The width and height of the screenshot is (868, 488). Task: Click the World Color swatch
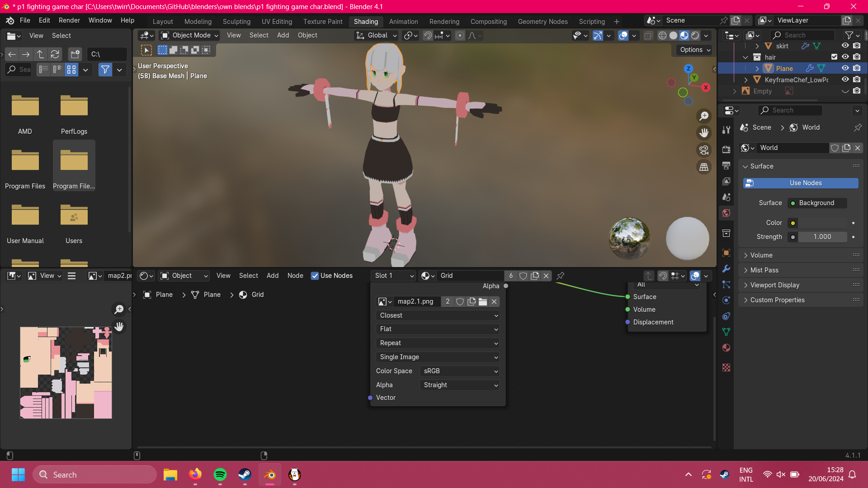tap(793, 223)
